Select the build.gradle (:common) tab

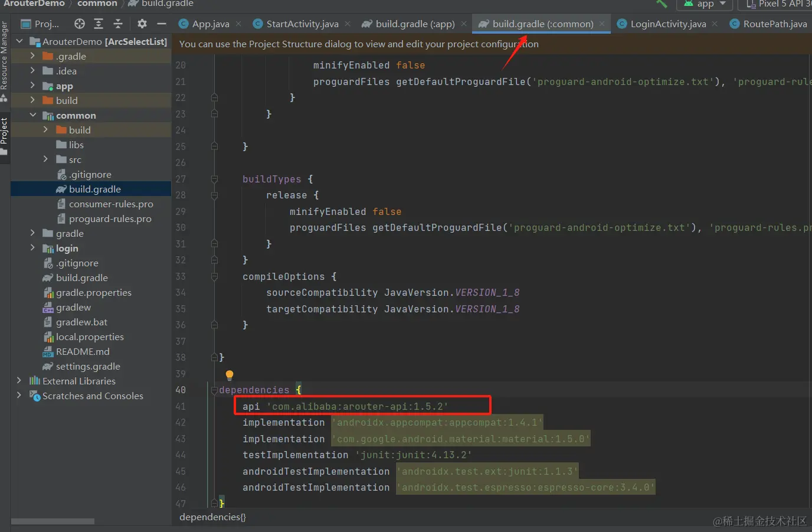(542, 24)
